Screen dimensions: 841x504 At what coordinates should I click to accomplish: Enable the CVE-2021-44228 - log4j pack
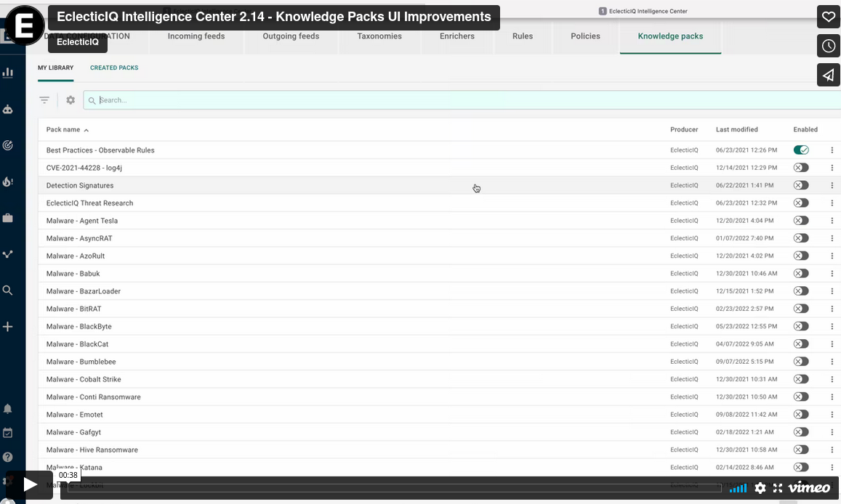pos(801,168)
